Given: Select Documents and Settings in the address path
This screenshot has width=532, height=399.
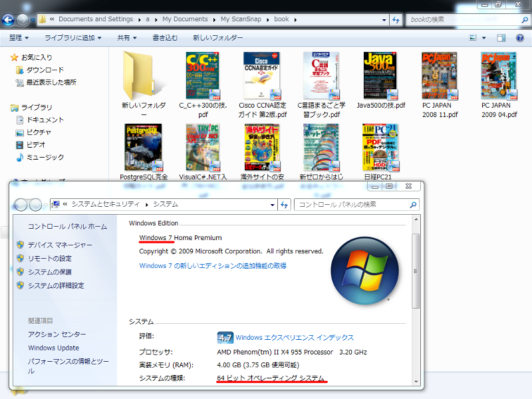Looking at the screenshot, I should pyautogui.click(x=96, y=19).
